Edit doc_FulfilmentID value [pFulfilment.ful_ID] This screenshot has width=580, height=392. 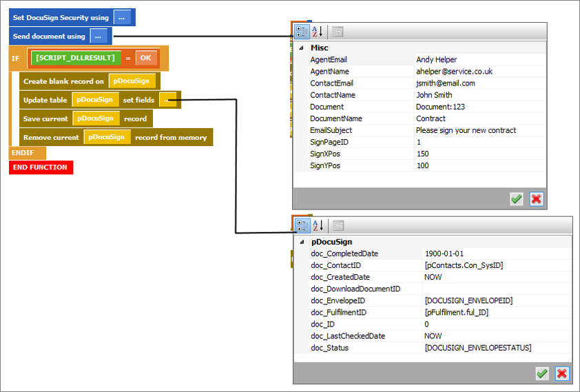click(x=497, y=313)
